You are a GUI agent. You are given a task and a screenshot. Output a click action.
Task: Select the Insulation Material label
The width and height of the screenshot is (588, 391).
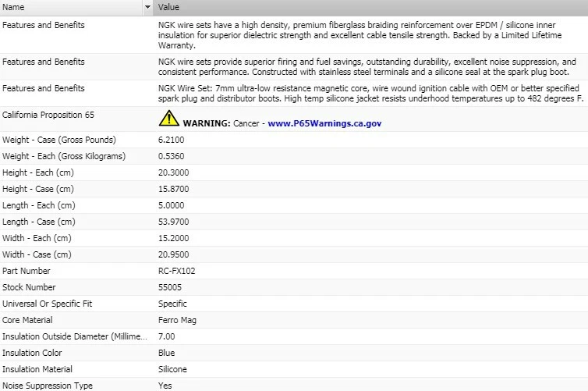(37, 369)
